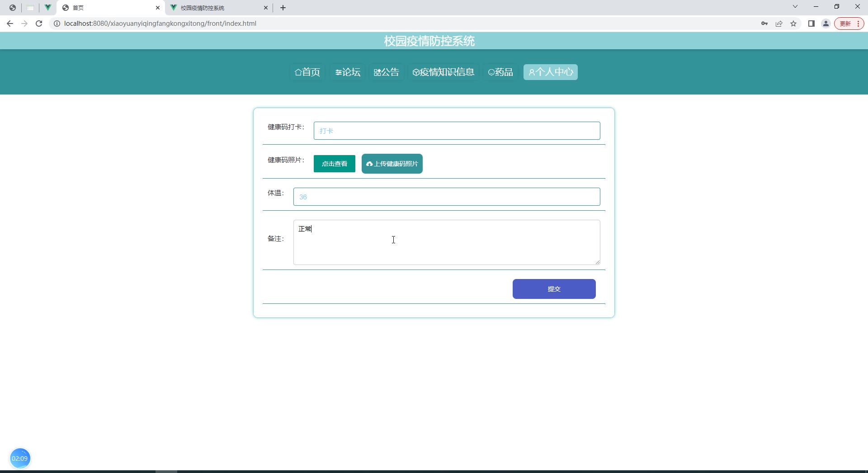Switch to the 校园疫情防控系统 tab
Image resolution: width=868 pixels, height=473 pixels.
pyautogui.click(x=219, y=8)
